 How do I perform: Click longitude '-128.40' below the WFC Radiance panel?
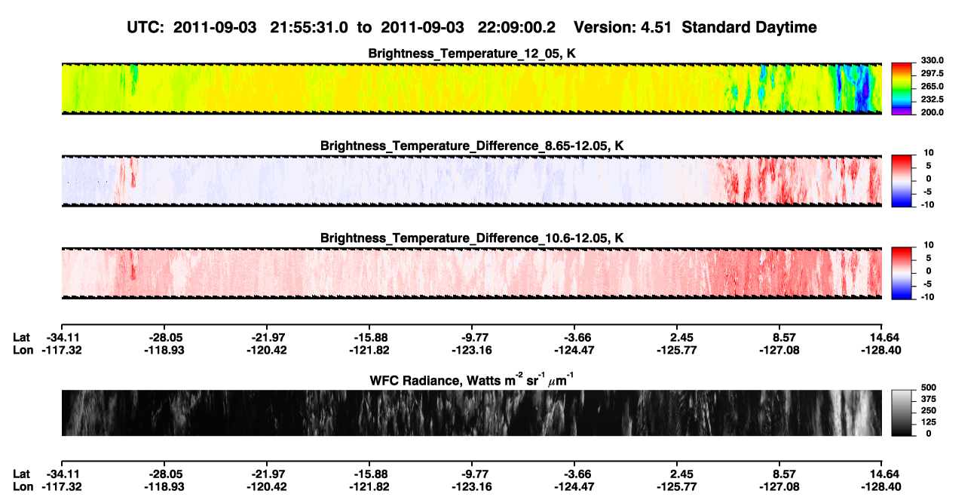coord(883,487)
